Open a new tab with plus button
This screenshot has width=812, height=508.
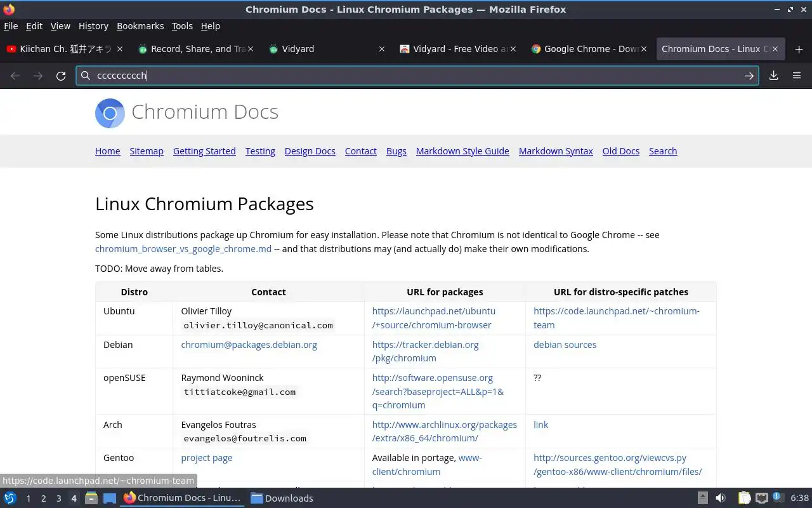click(x=799, y=49)
